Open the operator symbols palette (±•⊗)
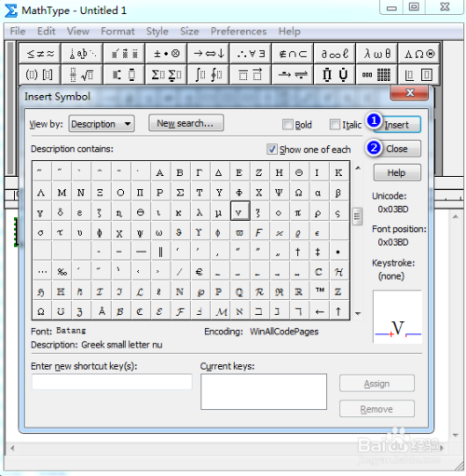 (x=166, y=54)
